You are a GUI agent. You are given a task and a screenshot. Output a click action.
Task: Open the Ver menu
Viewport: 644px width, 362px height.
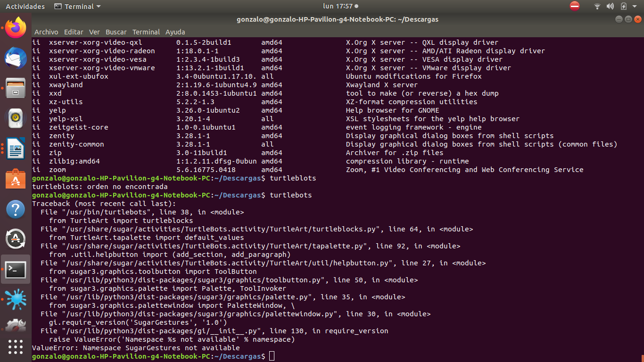pyautogui.click(x=94, y=32)
